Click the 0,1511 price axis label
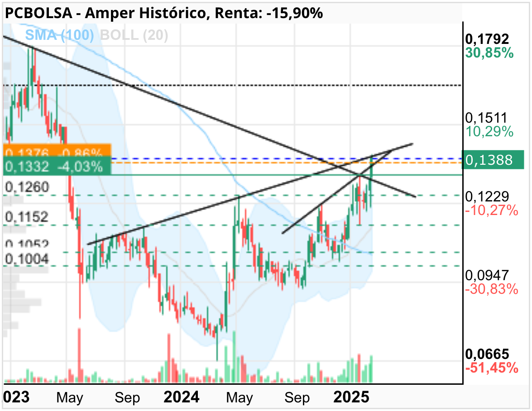This screenshot has width=532, height=411. coord(486,118)
